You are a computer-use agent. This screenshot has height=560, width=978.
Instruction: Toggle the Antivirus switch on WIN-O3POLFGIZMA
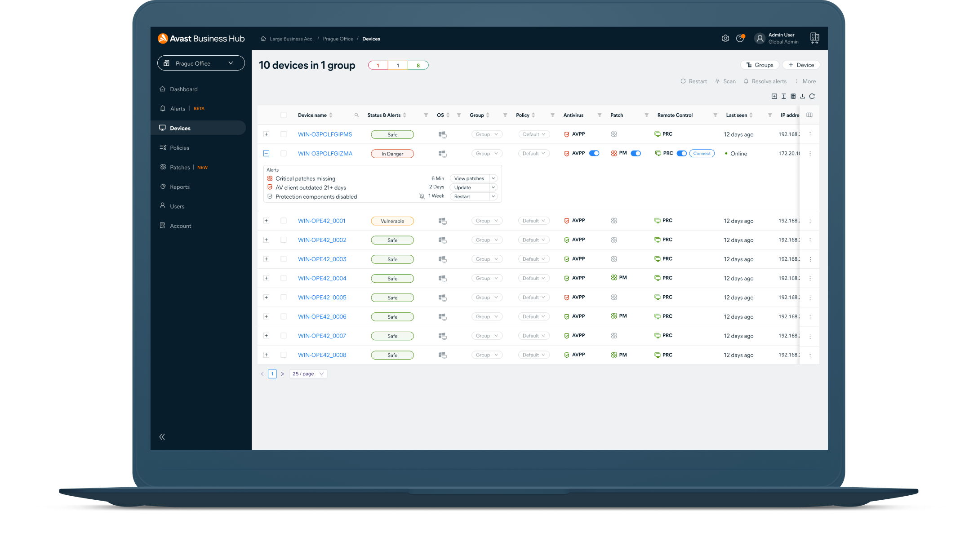click(x=594, y=154)
